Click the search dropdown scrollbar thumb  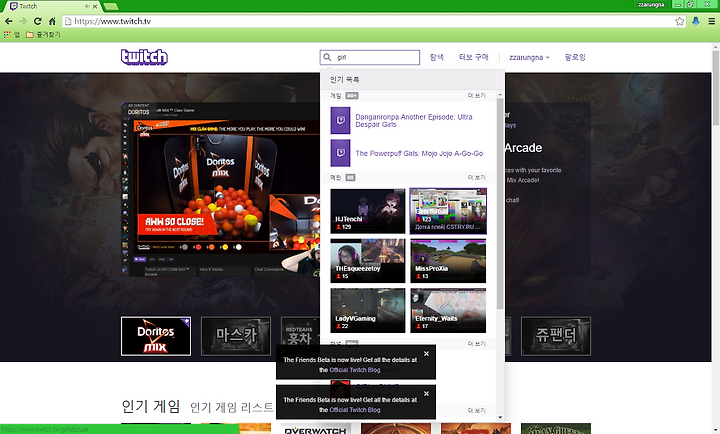click(500, 203)
